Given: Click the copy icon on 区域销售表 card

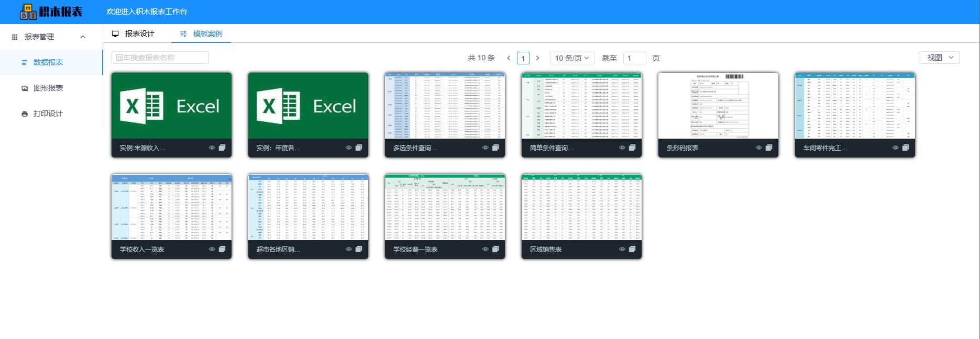Looking at the screenshot, I should tap(632, 250).
